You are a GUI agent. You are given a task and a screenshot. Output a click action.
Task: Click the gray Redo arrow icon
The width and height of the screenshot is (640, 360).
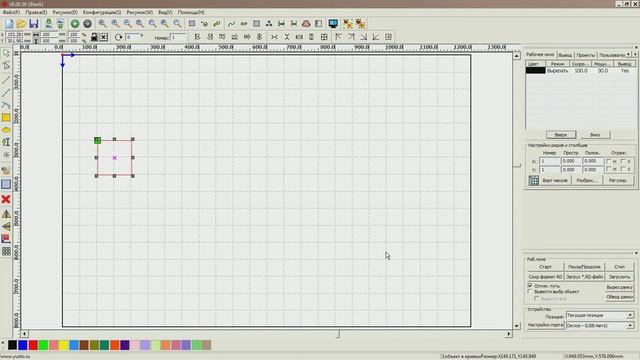(87, 24)
